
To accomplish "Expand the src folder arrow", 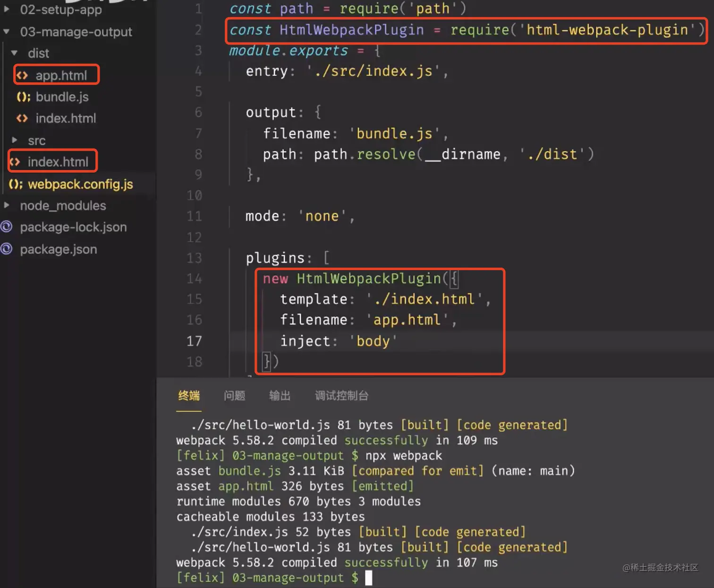I will coord(15,140).
